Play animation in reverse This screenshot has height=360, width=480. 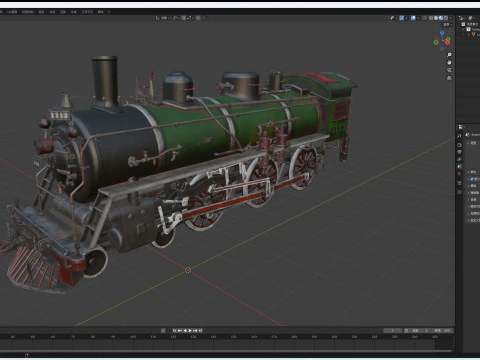tap(185, 330)
